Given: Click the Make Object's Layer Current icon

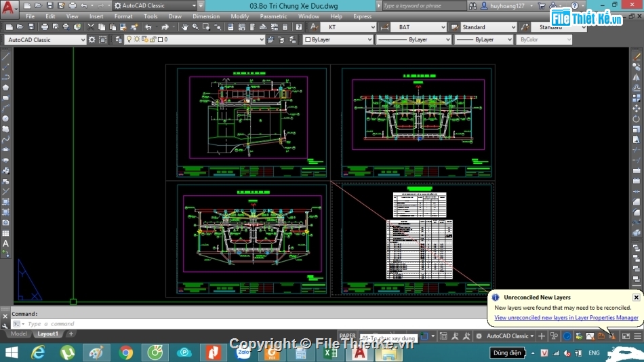Looking at the screenshot, I should click(270, 39).
